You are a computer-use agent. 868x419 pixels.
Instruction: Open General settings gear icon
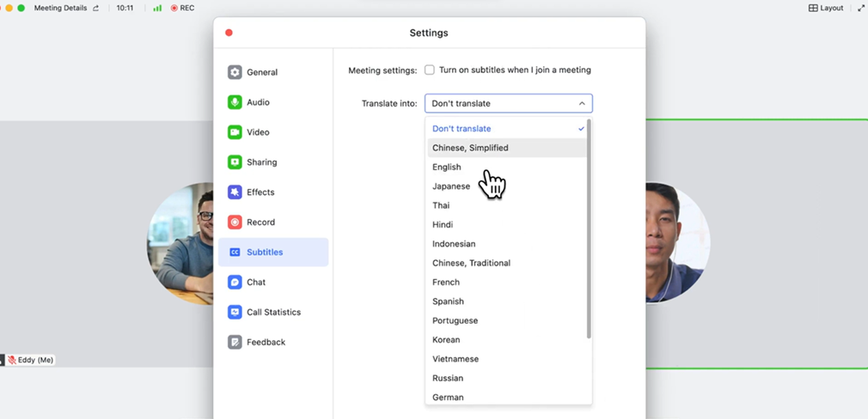(x=235, y=73)
